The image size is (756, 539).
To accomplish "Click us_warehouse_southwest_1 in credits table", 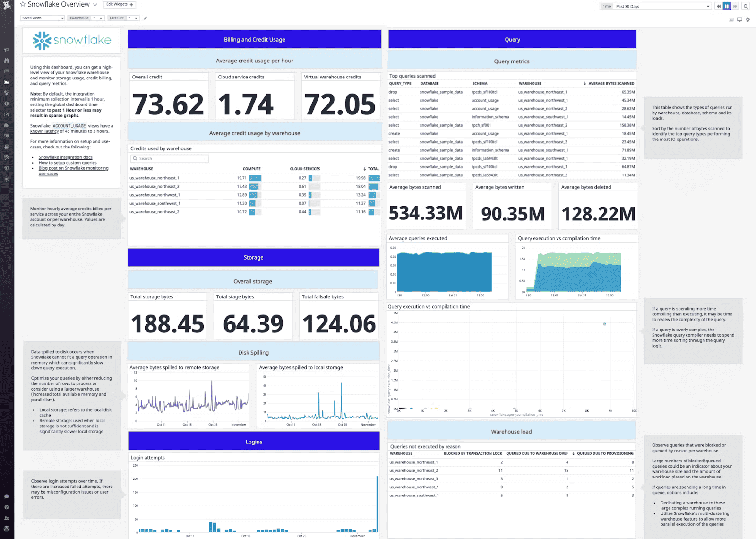I will [x=155, y=204].
